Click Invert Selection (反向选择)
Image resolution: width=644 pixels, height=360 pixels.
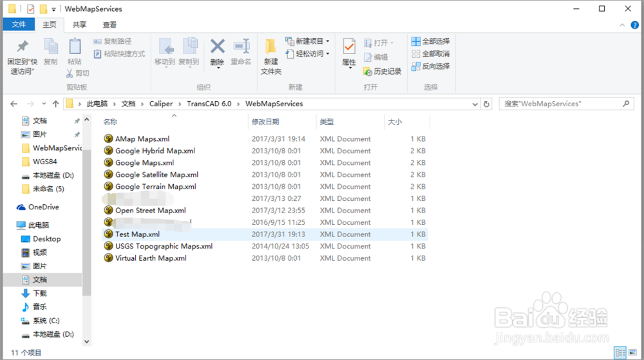click(430, 66)
